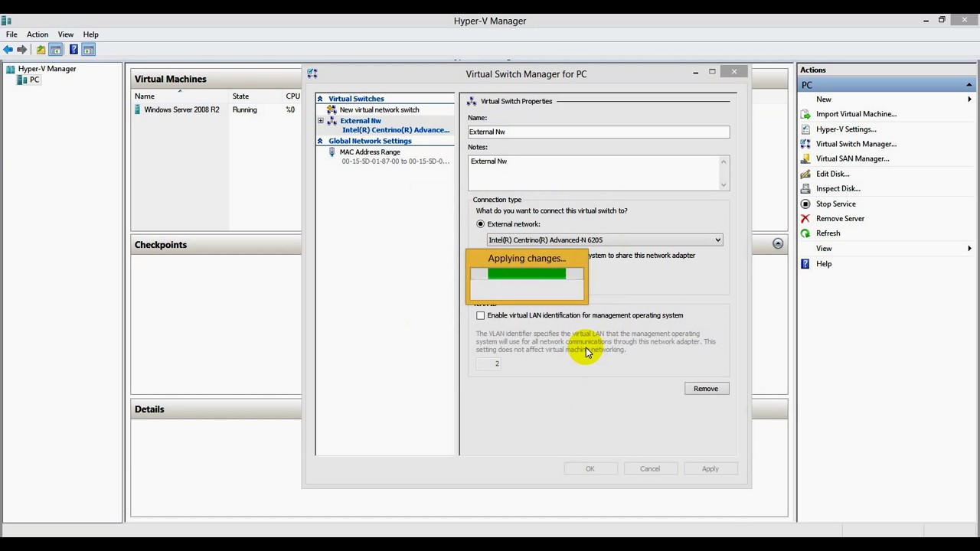Image resolution: width=980 pixels, height=551 pixels.
Task: Click the Cancel button
Action: pyautogui.click(x=650, y=468)
